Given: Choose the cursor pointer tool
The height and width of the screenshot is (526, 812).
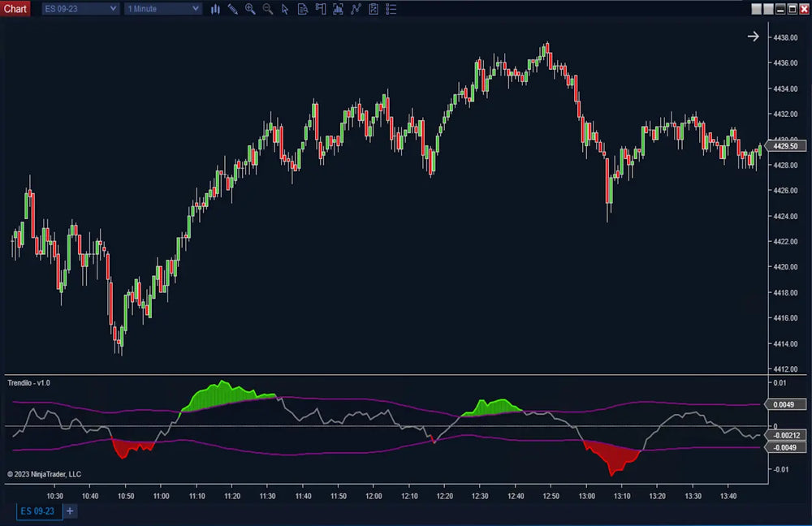Looking at the screenshot, I should [x=285, y=9].
